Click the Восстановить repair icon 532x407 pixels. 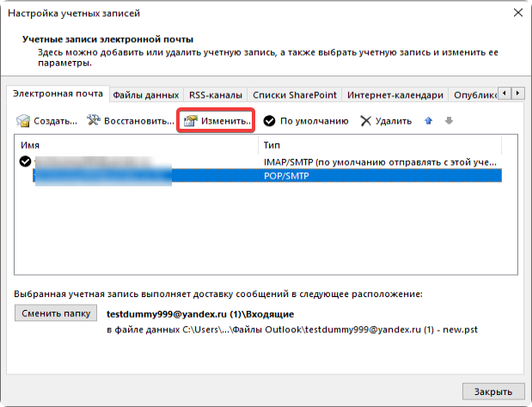[x=94, y=121]
